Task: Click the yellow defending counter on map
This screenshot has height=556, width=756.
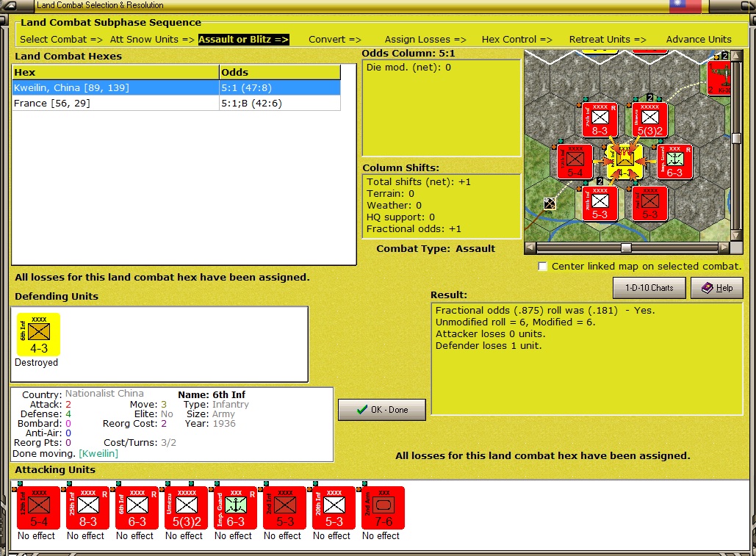Action: coord(624,162)
